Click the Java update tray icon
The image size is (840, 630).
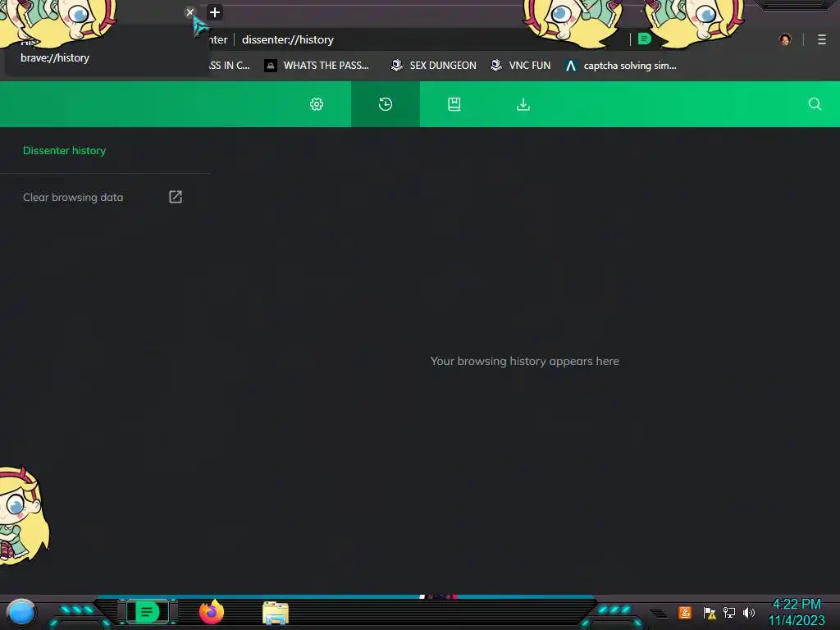[685, 612]
